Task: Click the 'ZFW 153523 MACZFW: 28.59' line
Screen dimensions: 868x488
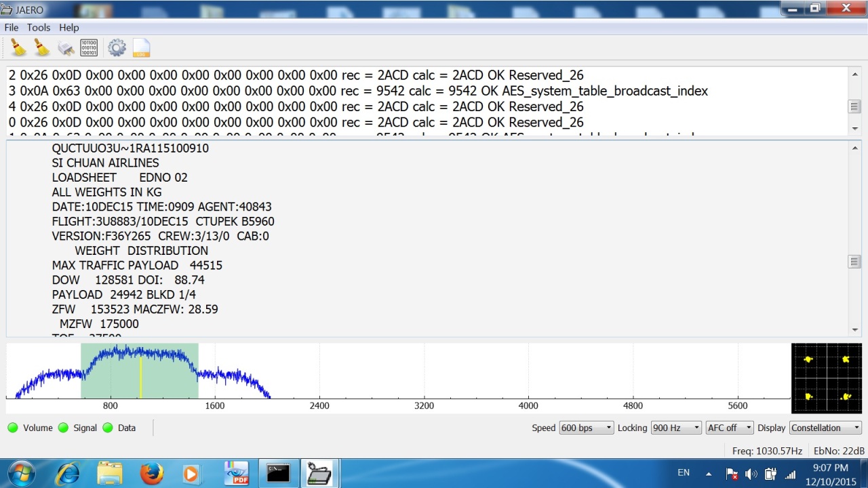Action: (135, 309)
